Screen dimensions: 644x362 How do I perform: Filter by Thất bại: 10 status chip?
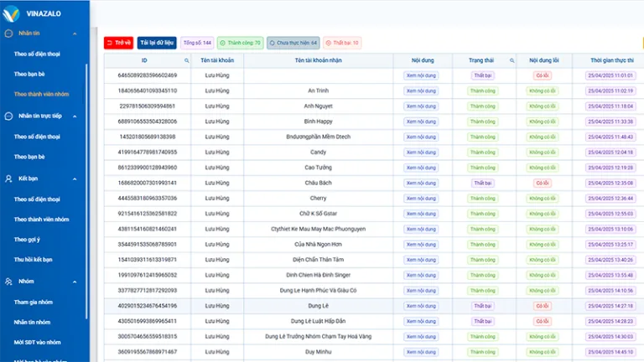tap(341, 43)
